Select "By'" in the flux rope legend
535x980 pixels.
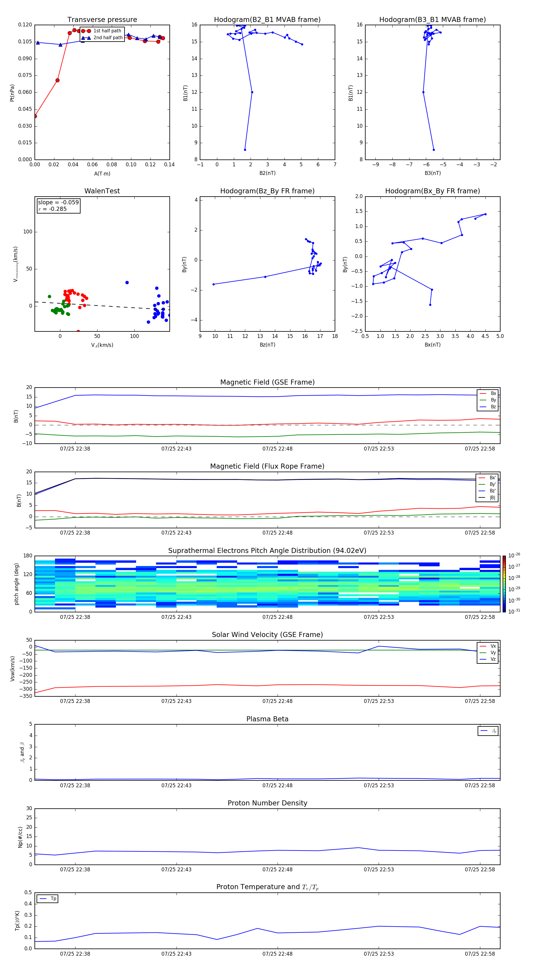coord(487,484)
